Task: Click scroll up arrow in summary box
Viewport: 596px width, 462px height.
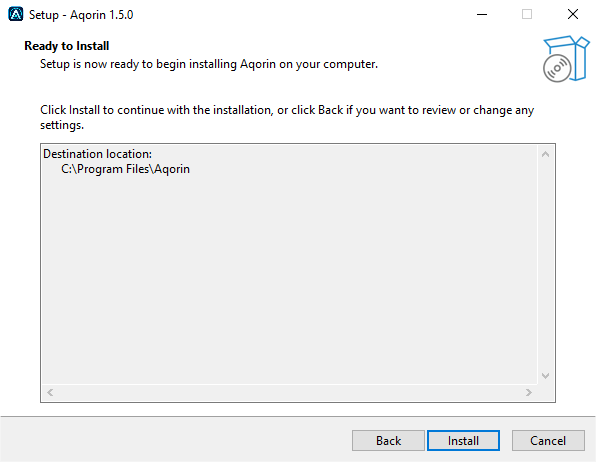Action: pos(545,154)
